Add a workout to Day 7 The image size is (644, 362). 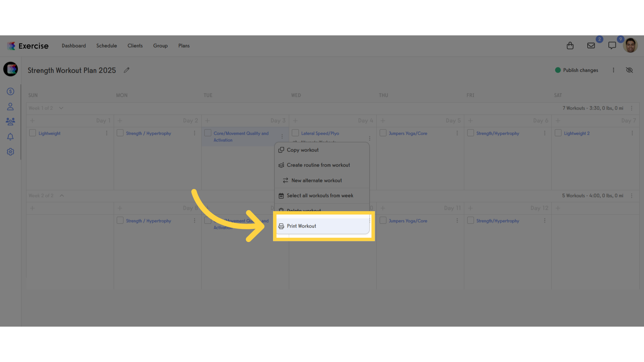pos(558,121)
